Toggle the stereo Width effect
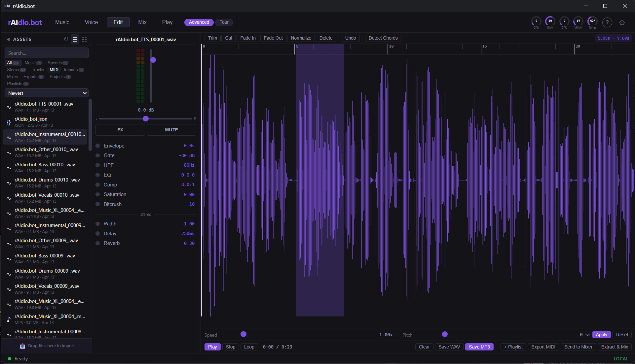635x364 pixels. click(98, 224)
